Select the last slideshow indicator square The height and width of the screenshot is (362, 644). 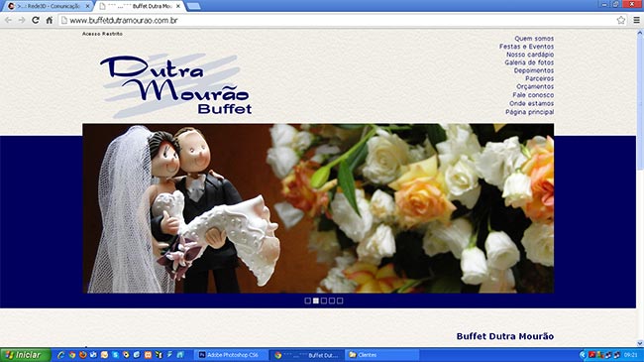(340, 301)
